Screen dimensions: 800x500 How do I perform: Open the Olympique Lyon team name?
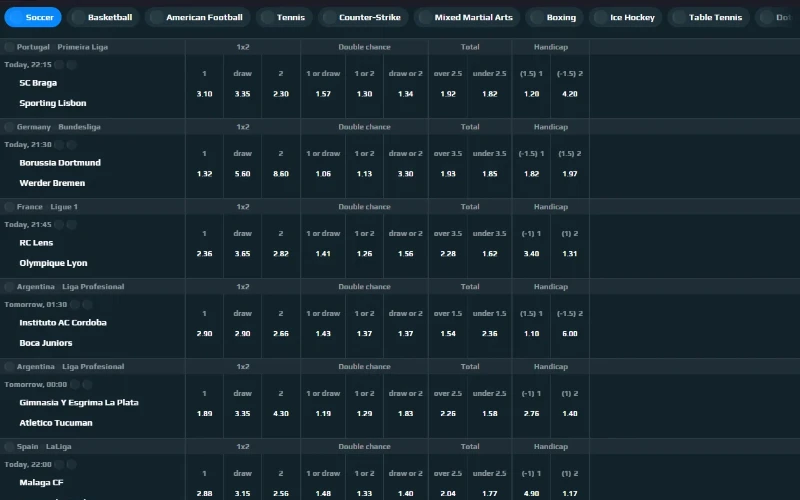click(x=53, y=263)
